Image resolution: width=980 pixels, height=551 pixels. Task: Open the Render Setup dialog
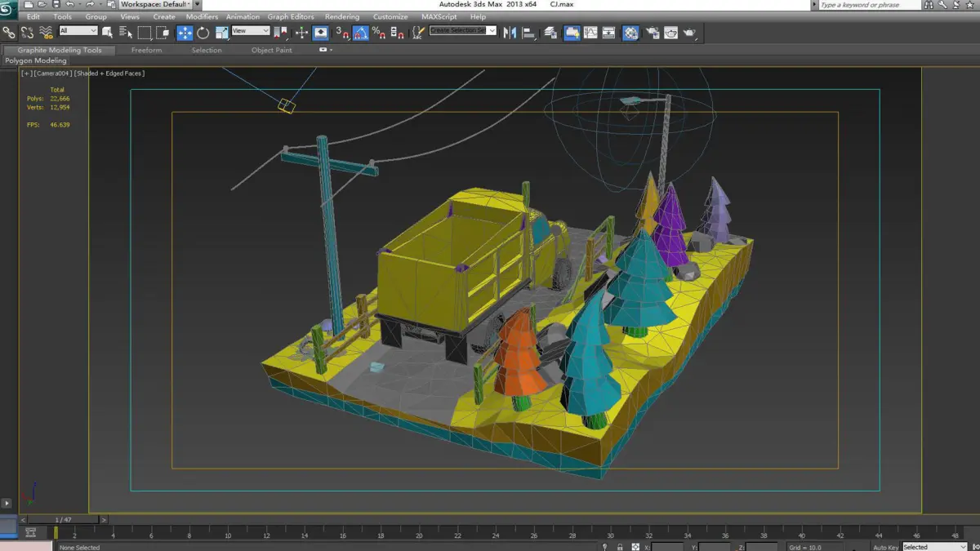coord(653,33)
